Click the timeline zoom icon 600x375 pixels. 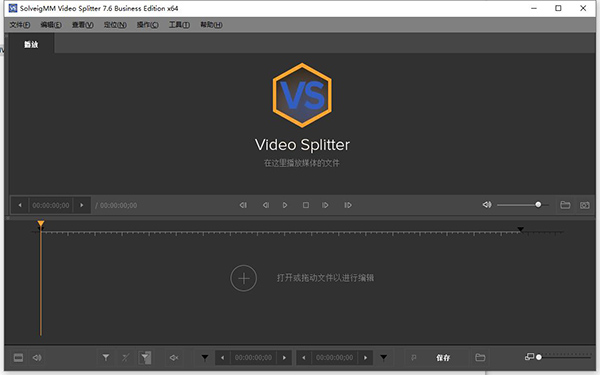click(x=530, y=357)
